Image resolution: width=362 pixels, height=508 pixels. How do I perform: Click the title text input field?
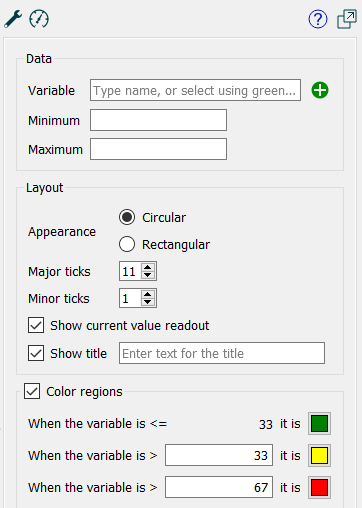coord(222,353)
